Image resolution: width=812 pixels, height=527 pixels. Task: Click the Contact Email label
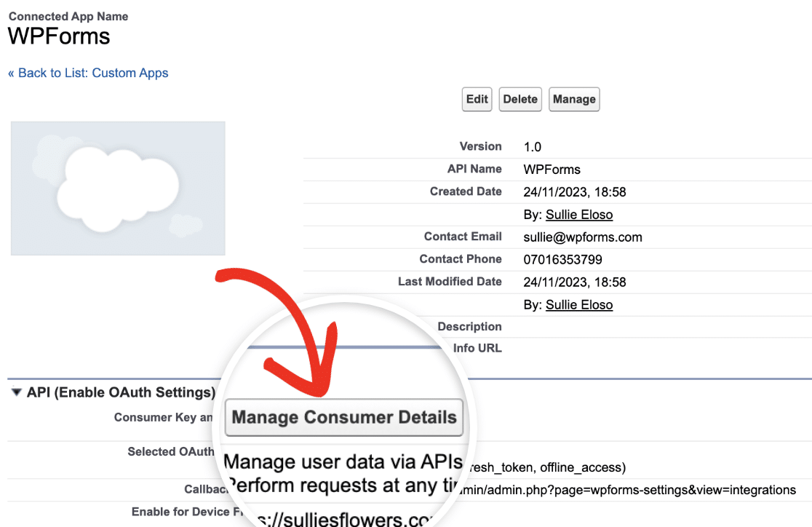[x=463, y=237]
